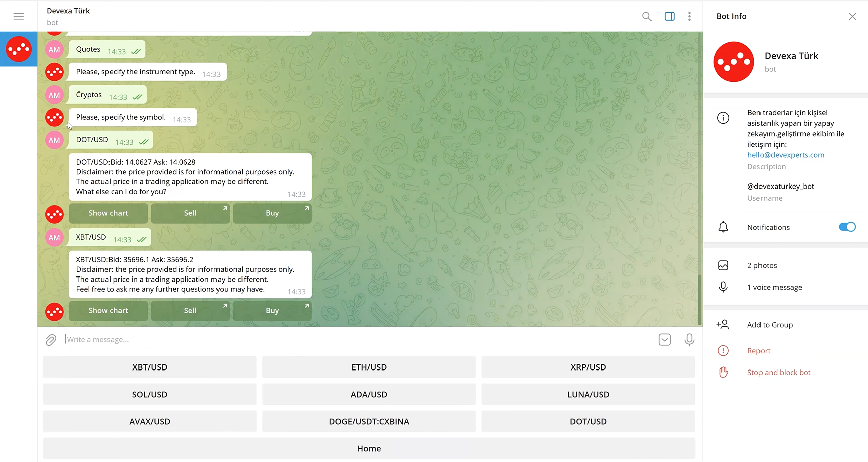Select the 'Quotes' sent message bubble
The height and width of the screenshot is (462, 868).
107,49
